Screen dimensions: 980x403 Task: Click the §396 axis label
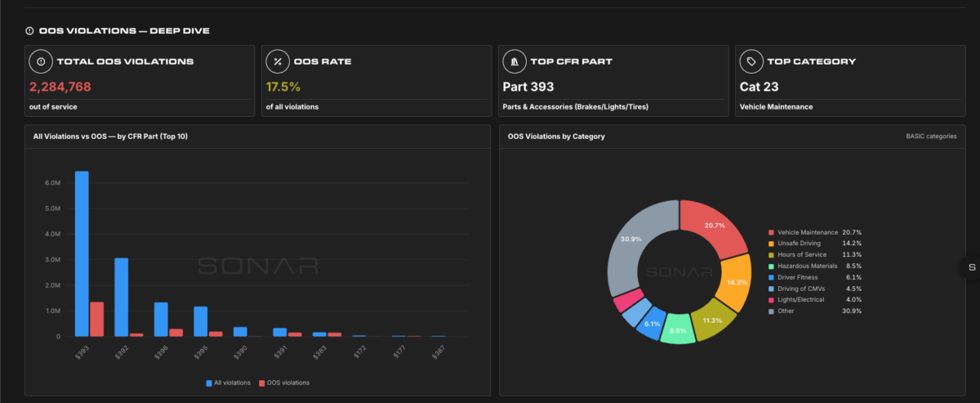click(159, 352)
